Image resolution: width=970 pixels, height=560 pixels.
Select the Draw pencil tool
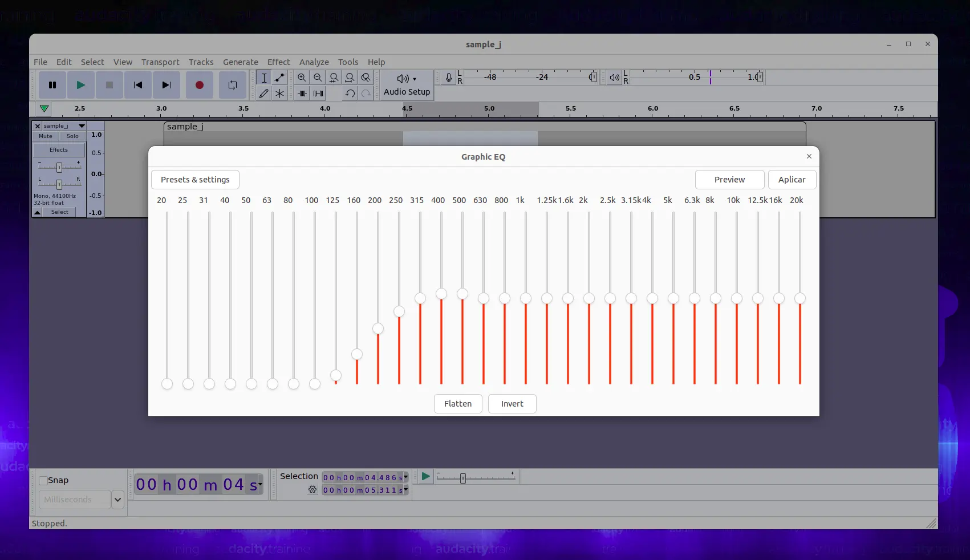(264, 93)
